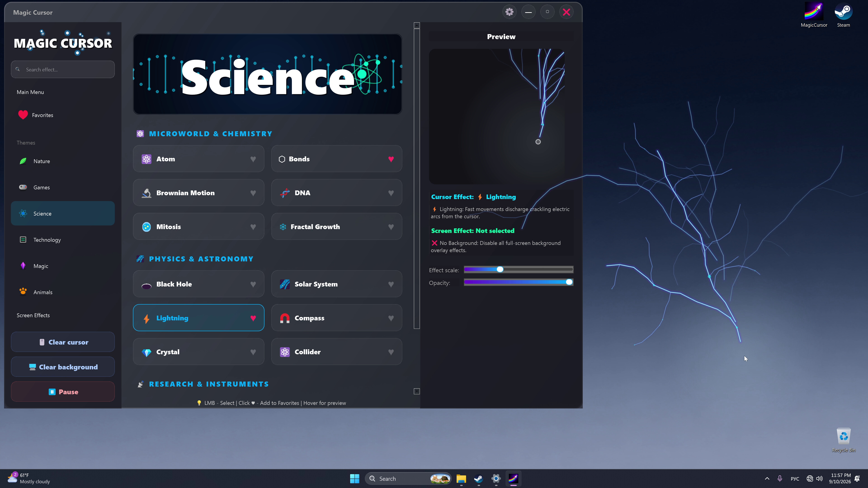Open Magic Cursor settings gear
868x488 pixels.
tap(509, 12)
